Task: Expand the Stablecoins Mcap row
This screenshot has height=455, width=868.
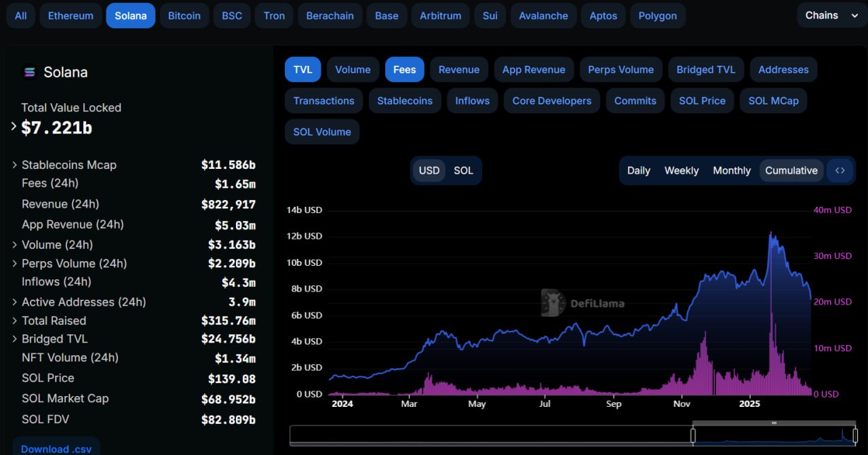Action: coord(14,165)
